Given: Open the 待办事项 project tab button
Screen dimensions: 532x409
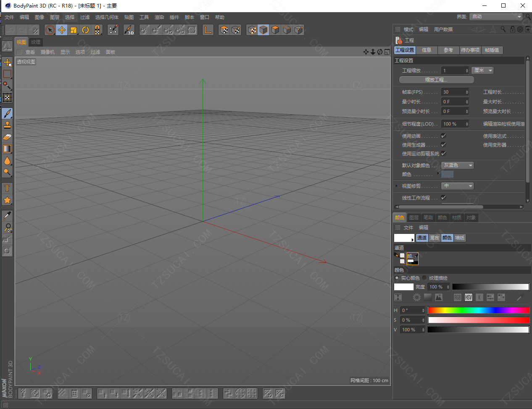Looking at the screenshot, I should coord(470,50).
